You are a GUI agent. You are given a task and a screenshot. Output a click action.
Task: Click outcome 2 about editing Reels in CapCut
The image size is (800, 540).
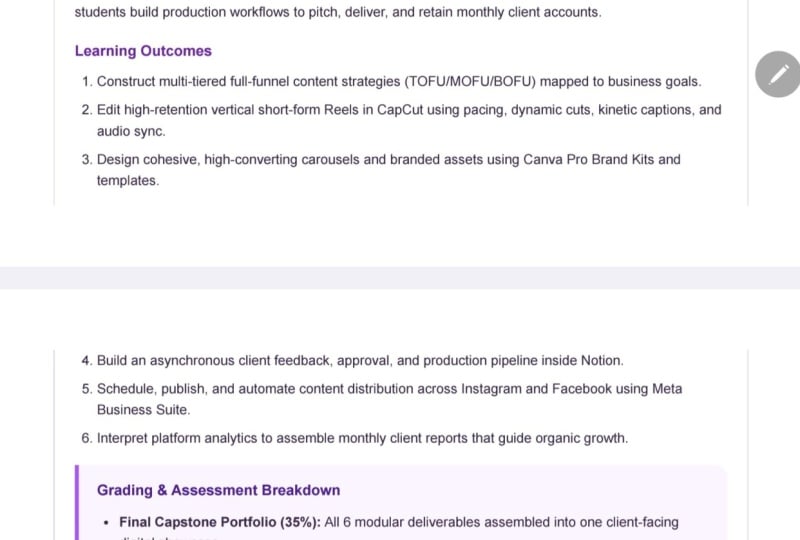[x=401, y=120]
